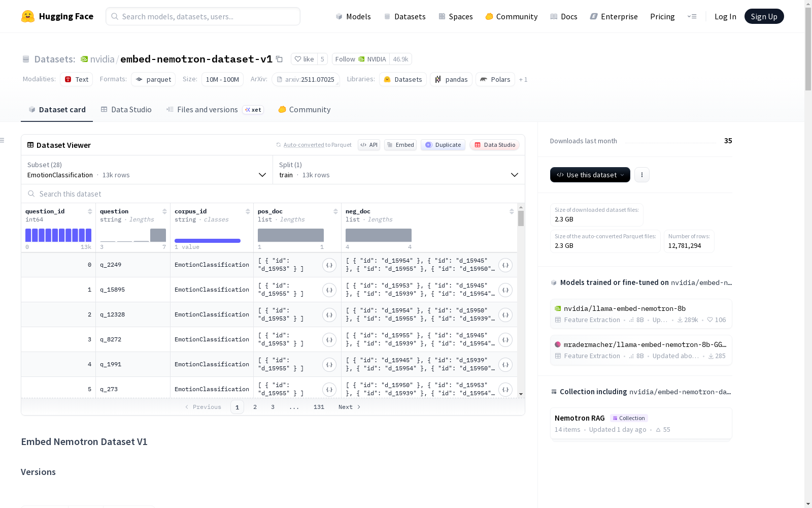
Task: Expand JSON in neg_doc cell for q_15895
Action: tap(505, 290)
